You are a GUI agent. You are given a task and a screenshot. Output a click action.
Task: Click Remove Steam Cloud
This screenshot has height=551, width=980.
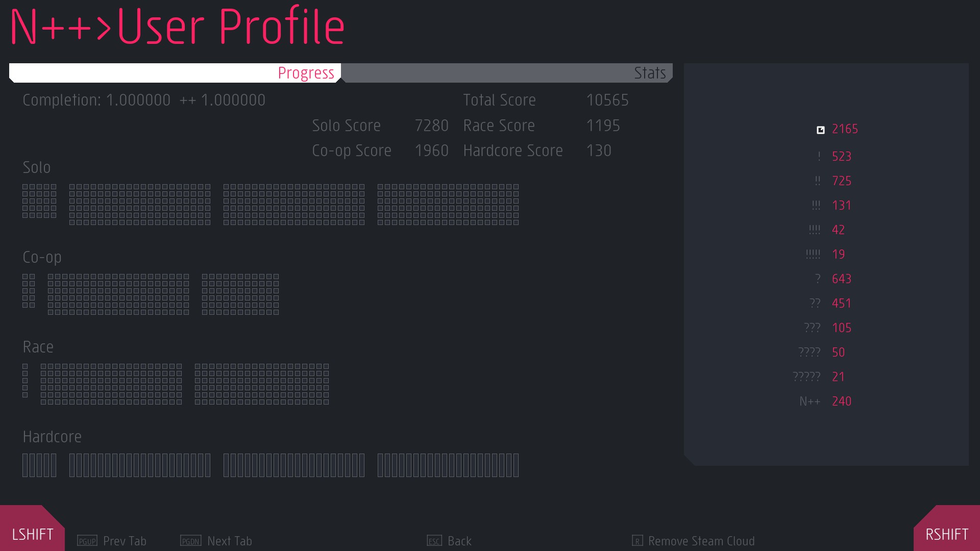click(701, 541)
